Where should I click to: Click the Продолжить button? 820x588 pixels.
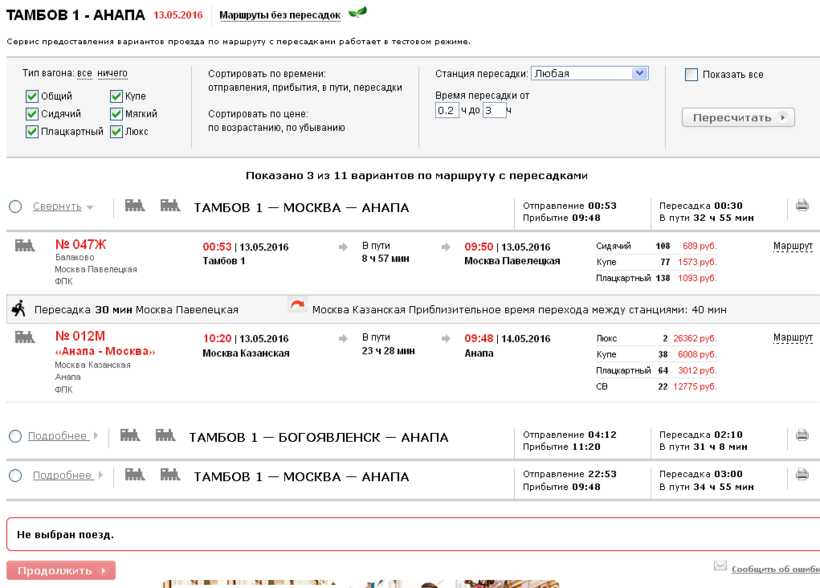pyautogui.click(x=60, y=571)
